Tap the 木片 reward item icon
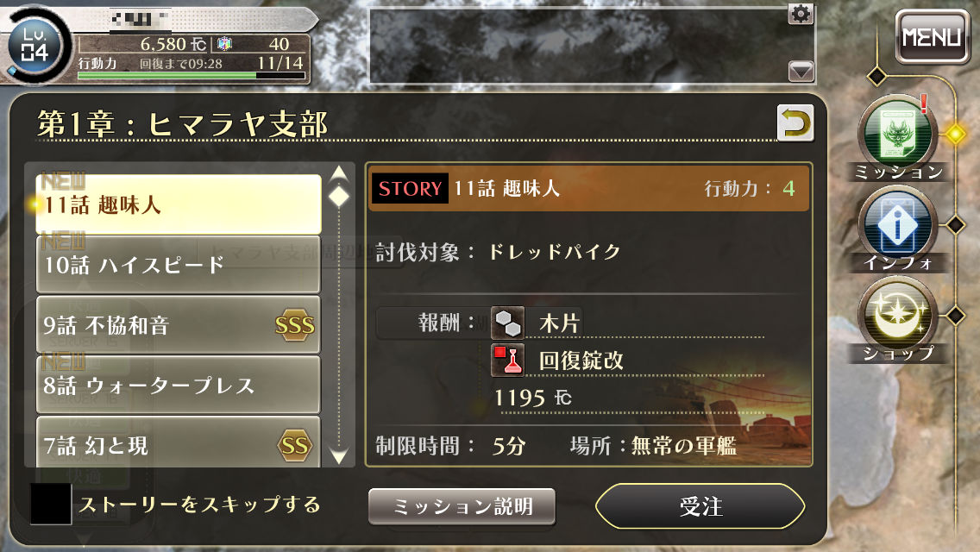 (x=507, y=323)
